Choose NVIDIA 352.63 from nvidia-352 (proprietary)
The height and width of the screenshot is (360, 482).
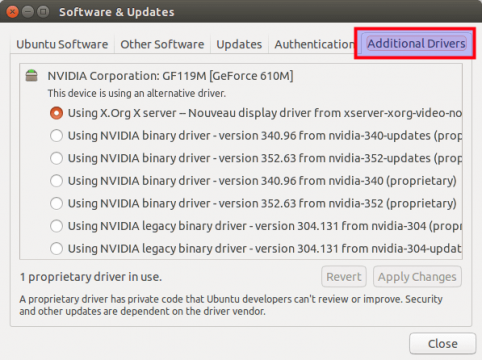click(56, 203)
